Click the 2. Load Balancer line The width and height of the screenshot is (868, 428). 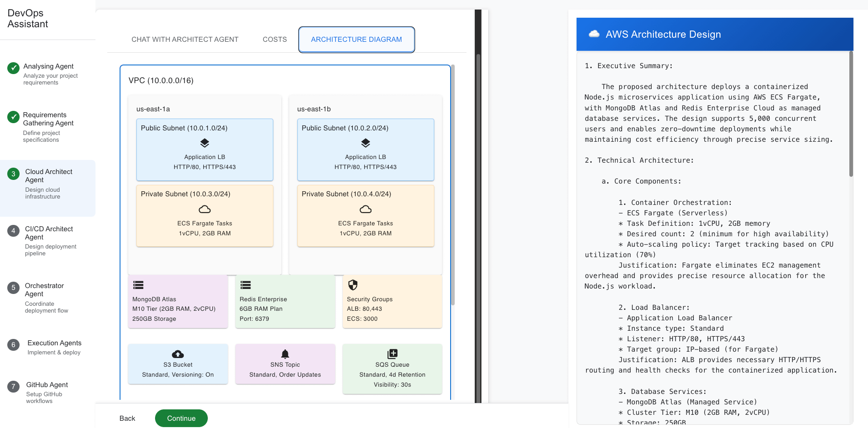click(x=654, y=308)
